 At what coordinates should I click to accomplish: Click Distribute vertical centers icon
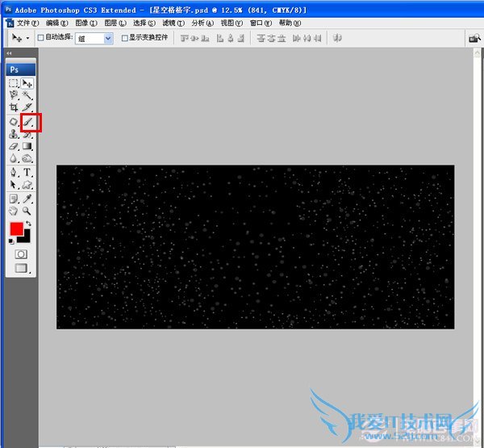pos(271,38)
